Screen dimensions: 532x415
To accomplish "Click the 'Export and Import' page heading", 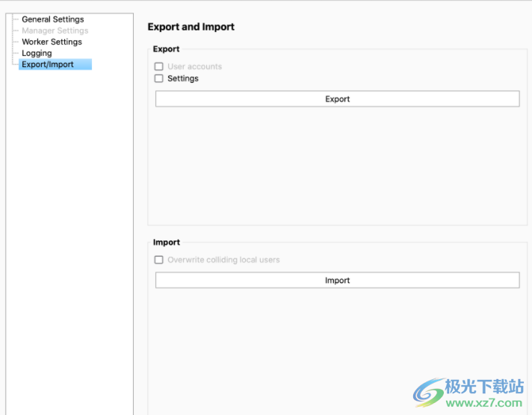I will pyautogui.click(x=191, y=27).
